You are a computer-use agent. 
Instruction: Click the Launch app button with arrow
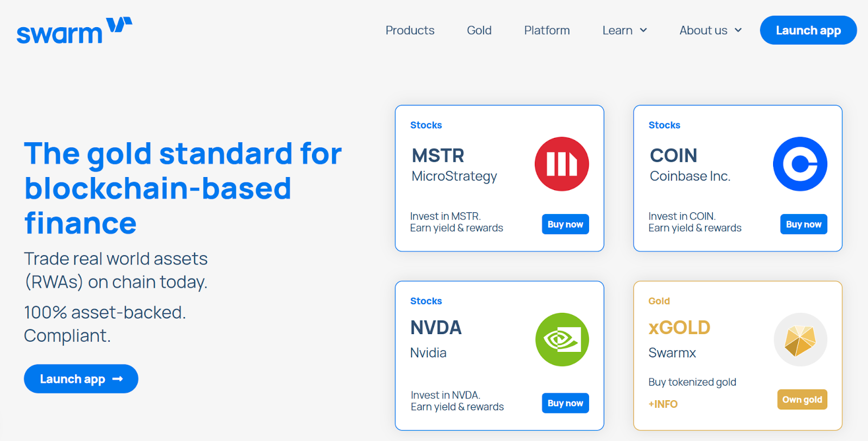click(81, 379)
